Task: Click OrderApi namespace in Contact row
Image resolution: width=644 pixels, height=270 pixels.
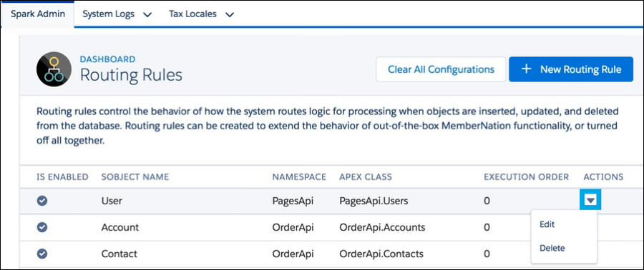Action: (293, 254)
